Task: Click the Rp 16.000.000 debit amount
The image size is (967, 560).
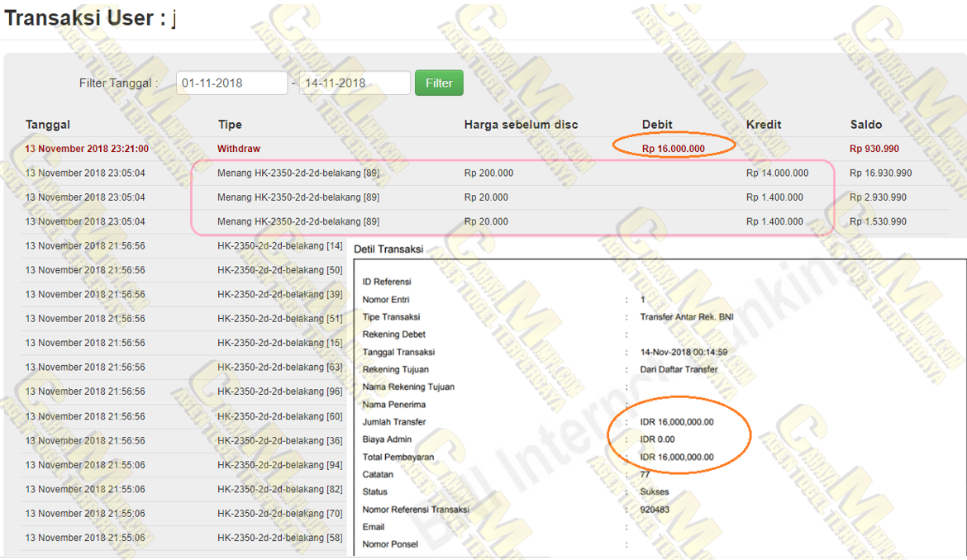Action: pos(673,149)
